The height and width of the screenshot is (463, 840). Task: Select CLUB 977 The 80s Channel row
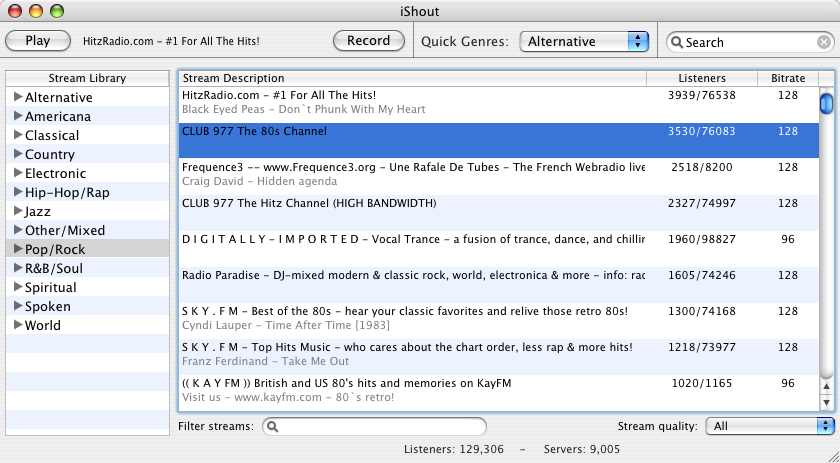click(499, 140)
